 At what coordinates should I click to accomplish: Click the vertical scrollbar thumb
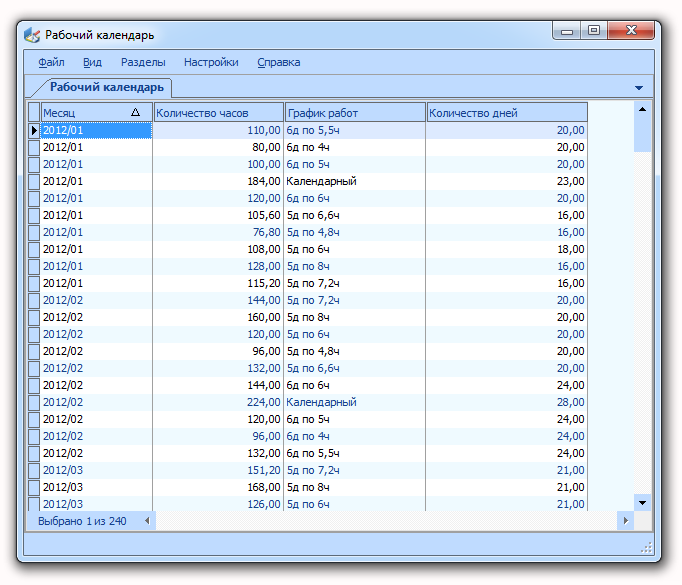(x=642, y=134)
